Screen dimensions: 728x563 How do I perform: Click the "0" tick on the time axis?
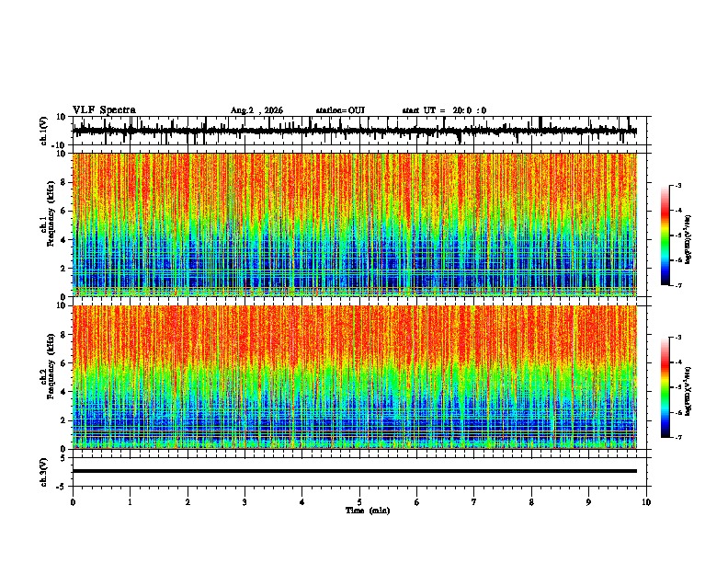(73, 502)
